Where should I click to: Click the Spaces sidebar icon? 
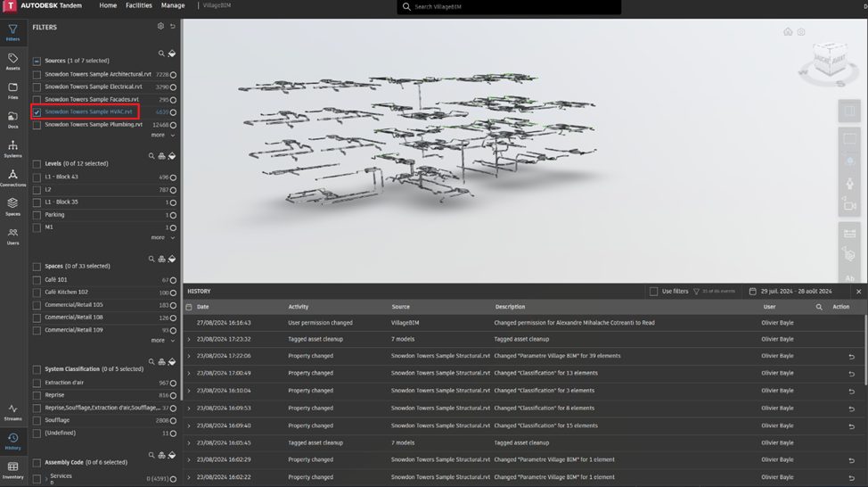pyautogui.click(x=12, y=206)
